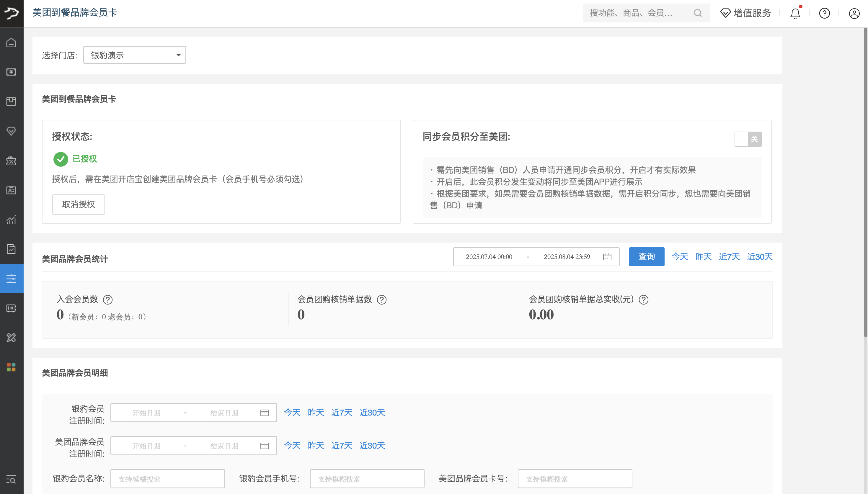Focus the 银豹会员手机号 search input
The height and width of the screenshot is (494, 868).
click(367, 479)
